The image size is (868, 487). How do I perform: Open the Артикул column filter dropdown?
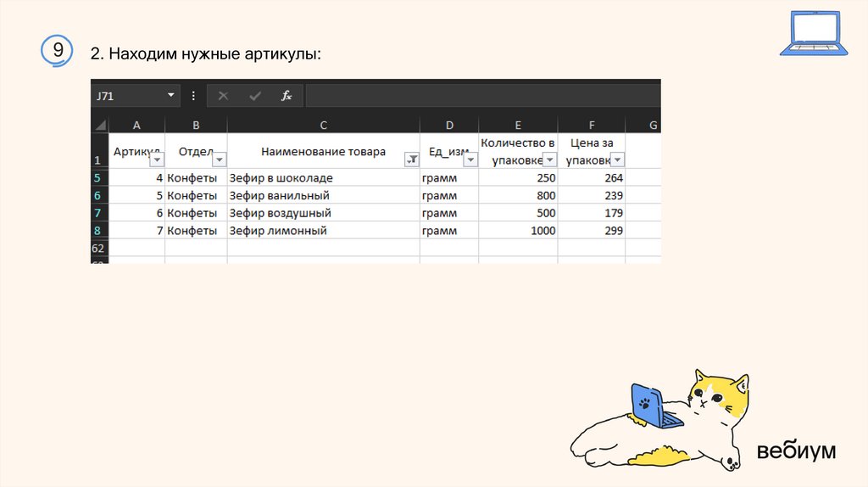coord(156,160)
